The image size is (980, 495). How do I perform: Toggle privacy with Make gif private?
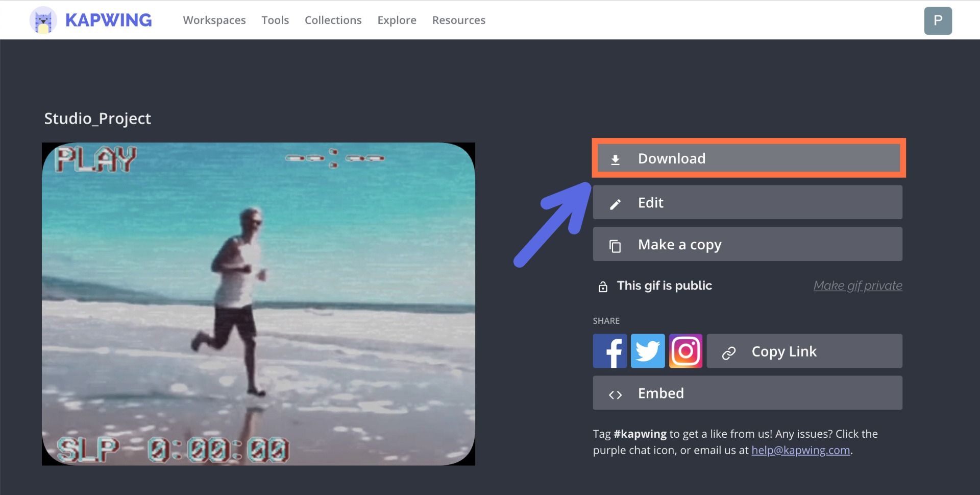pos(857,286)
